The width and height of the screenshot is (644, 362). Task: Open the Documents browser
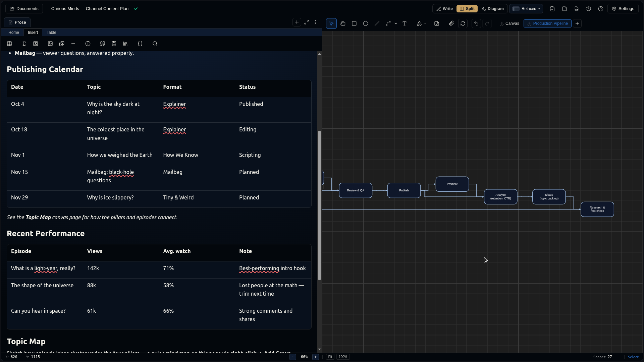tap(24, 9)
